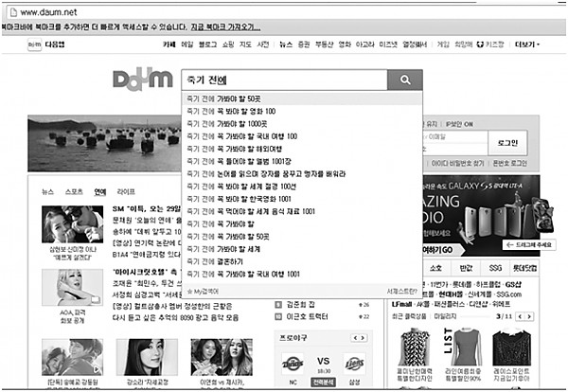Open 사전 in the top menu

tap(263, 45)
